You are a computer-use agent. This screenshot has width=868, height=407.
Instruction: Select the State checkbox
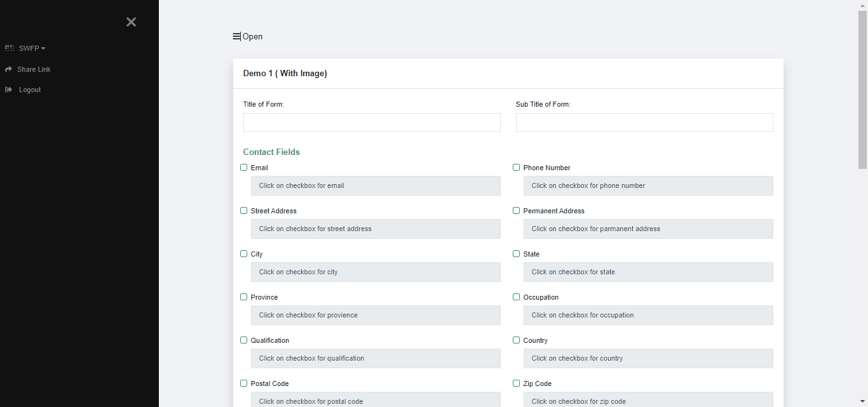pos(516,254)
